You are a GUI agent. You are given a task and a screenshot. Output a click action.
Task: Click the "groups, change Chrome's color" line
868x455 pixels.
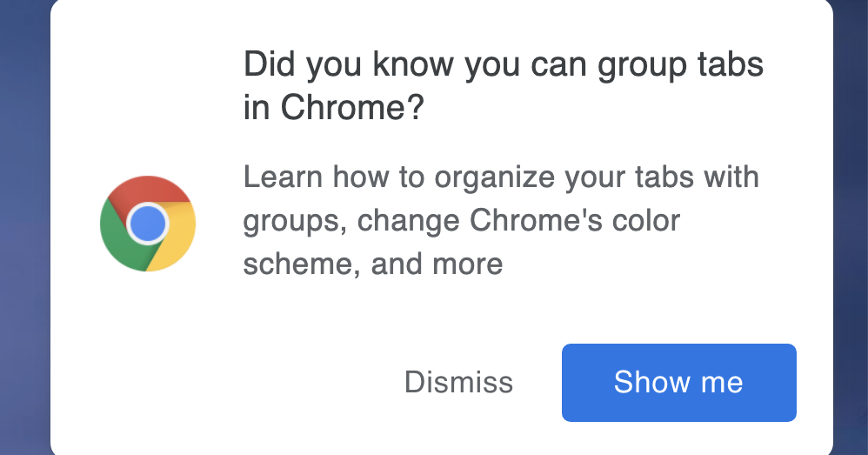click(x=461, y=221)
